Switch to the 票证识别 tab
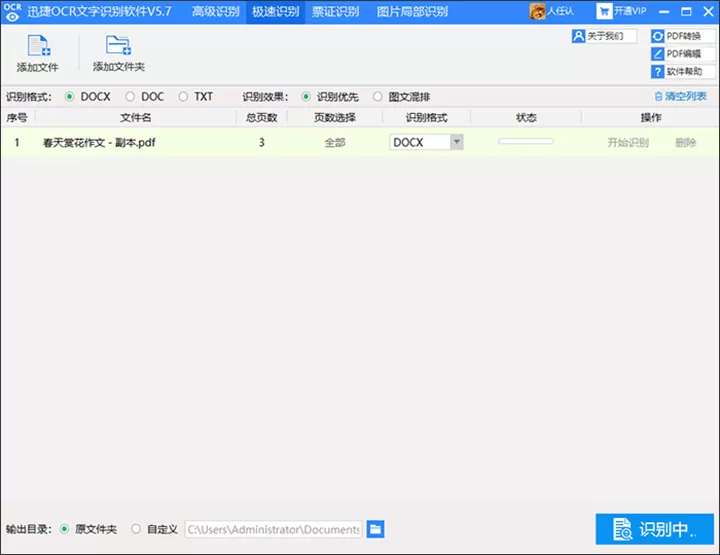 click(x=335, y=11)
